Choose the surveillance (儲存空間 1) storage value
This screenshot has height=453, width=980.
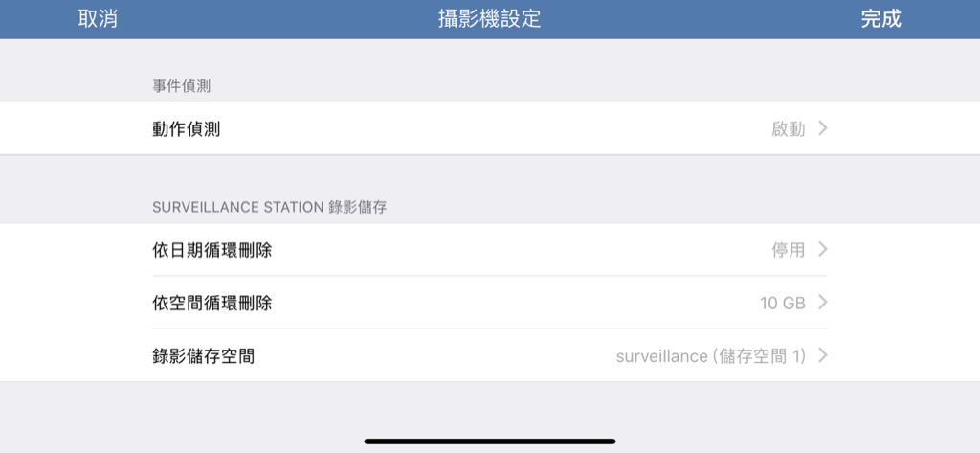point(711,356)
